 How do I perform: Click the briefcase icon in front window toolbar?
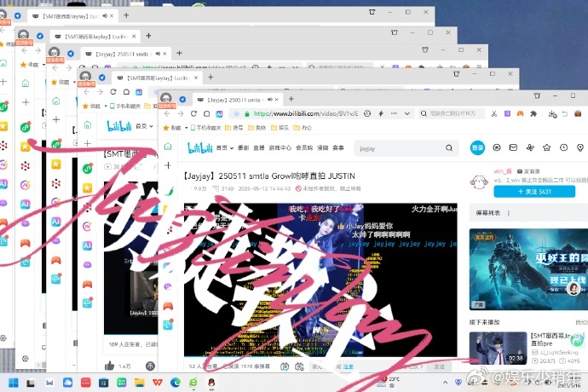pos(578,113)
